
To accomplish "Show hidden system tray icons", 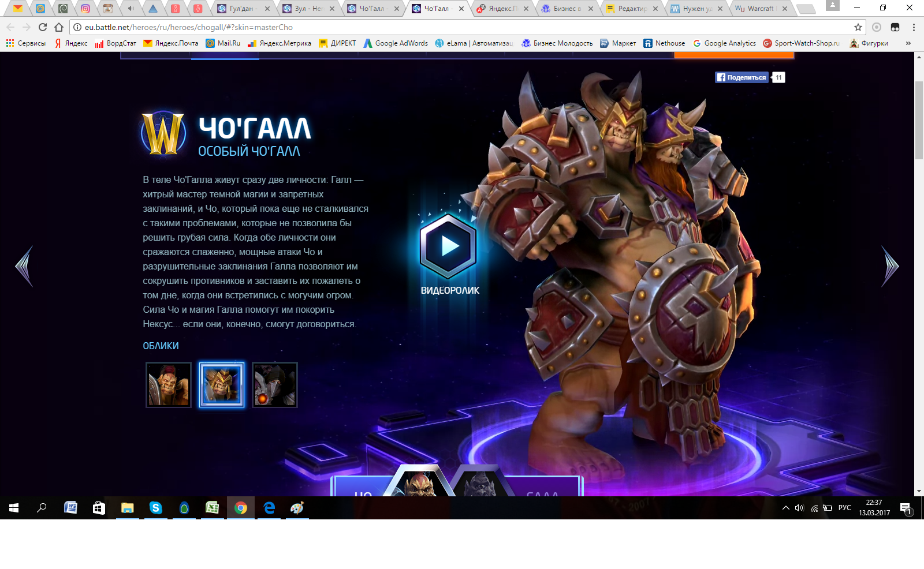I will point(785,508).
